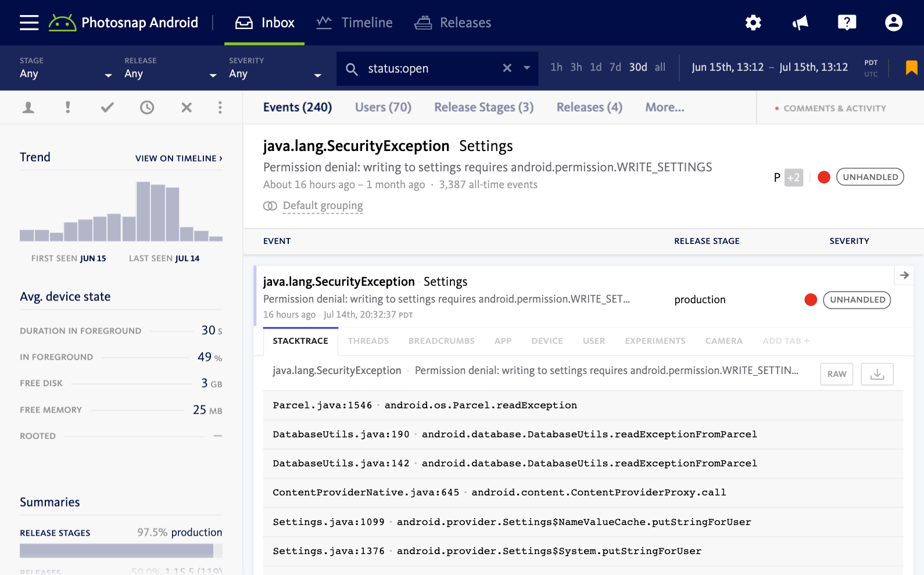This screenshot has height=575, width=924.
Task: Click the +2 linked issues badge
Action: coord(794,177)
